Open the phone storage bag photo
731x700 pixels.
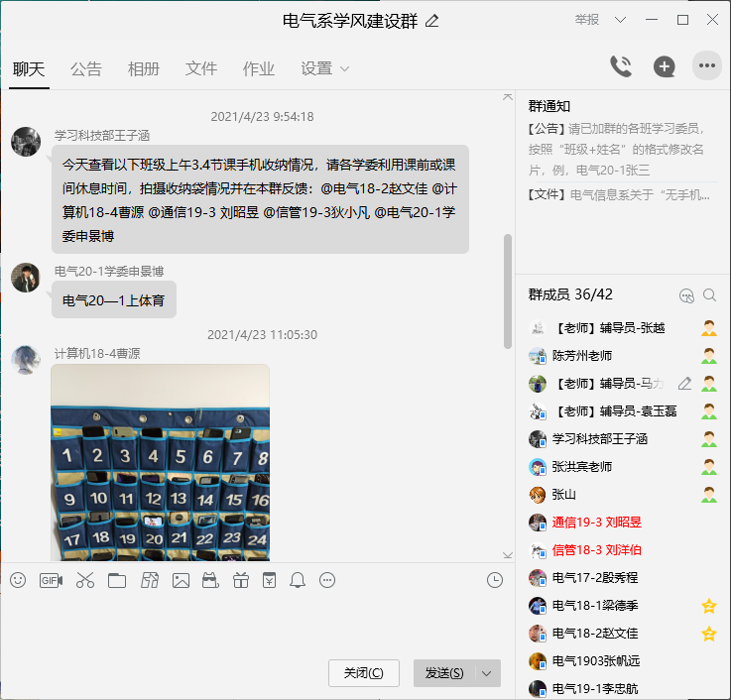(160, 462)
